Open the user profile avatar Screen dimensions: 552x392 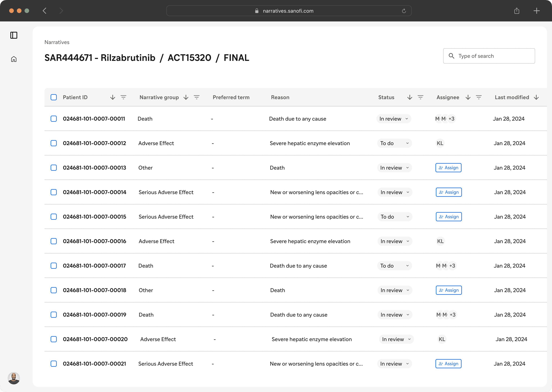[14, 378]
